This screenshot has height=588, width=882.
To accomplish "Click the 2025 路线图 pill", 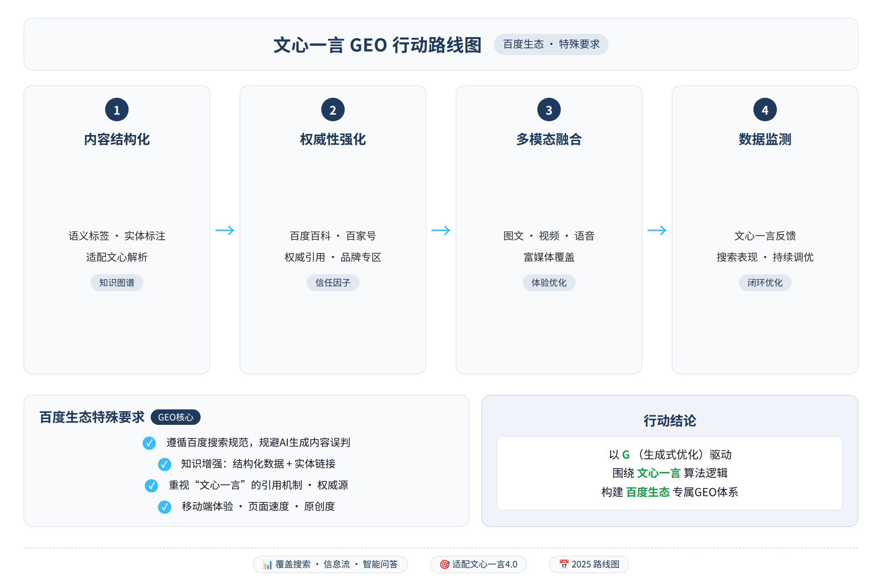I will pos(589,564).
